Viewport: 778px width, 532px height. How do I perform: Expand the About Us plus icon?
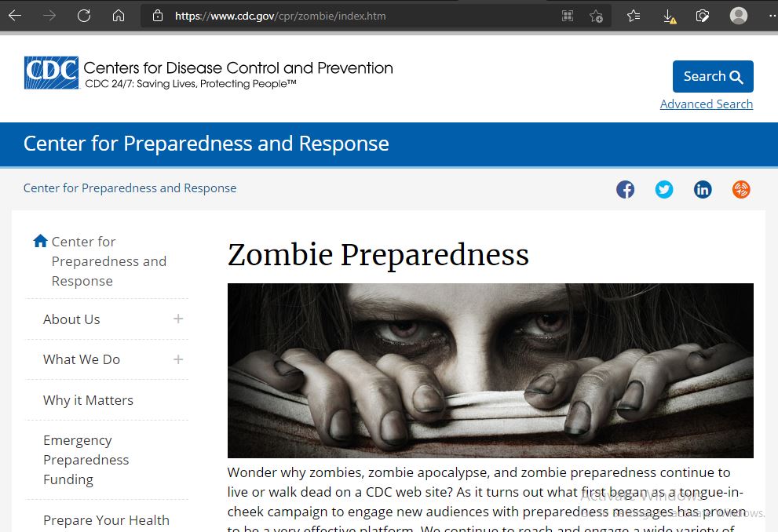pos(178,319)
